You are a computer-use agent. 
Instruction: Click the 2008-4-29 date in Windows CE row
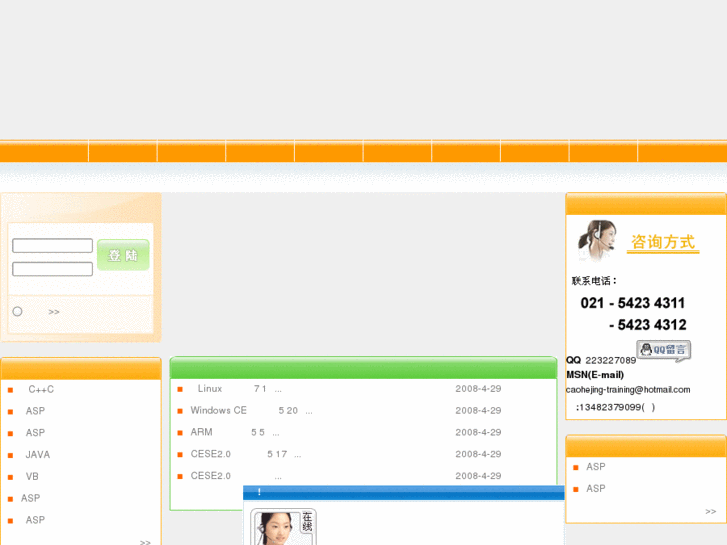(478, 410)
